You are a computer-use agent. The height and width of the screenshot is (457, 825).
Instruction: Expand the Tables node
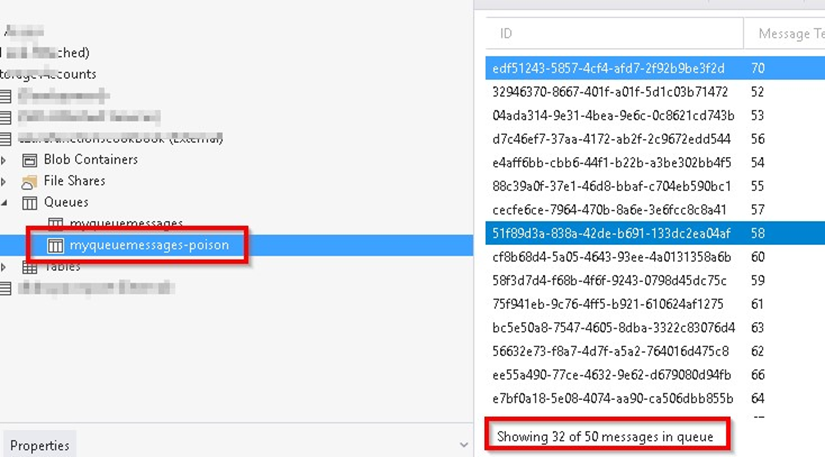[6, 268]
